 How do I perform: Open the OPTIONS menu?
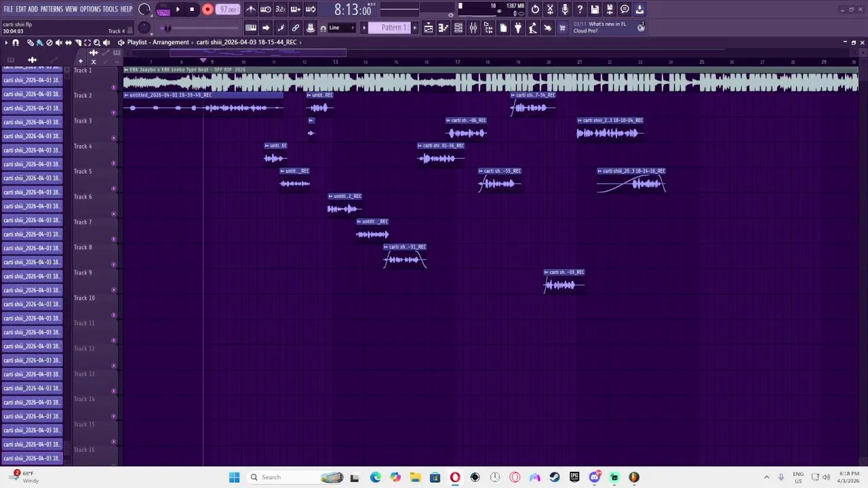coord(90,9)
